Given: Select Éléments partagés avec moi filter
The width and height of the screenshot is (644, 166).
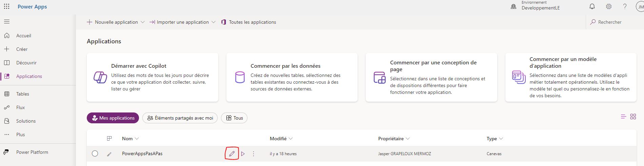Looking at the screenshot, I should [x=180, y=118].
